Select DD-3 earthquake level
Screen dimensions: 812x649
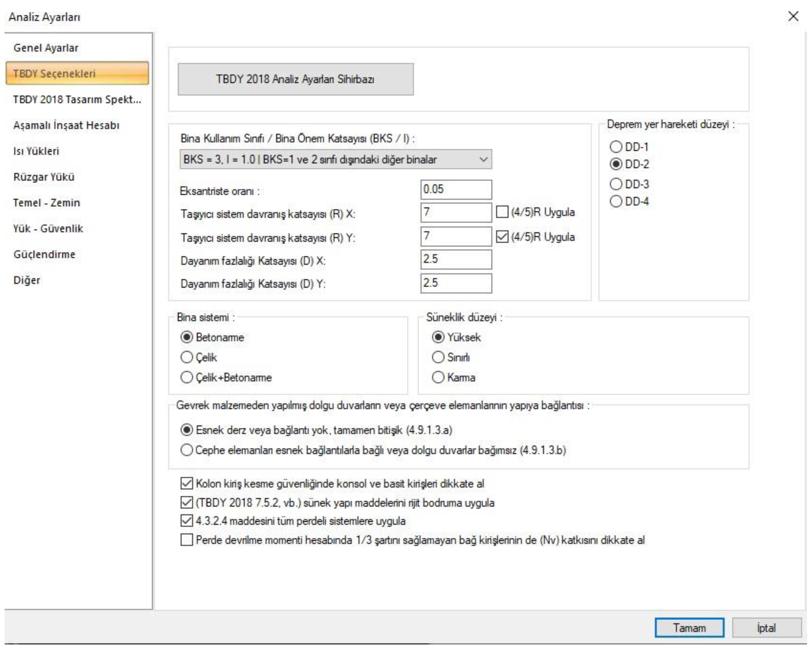click(x=616, y=184)
